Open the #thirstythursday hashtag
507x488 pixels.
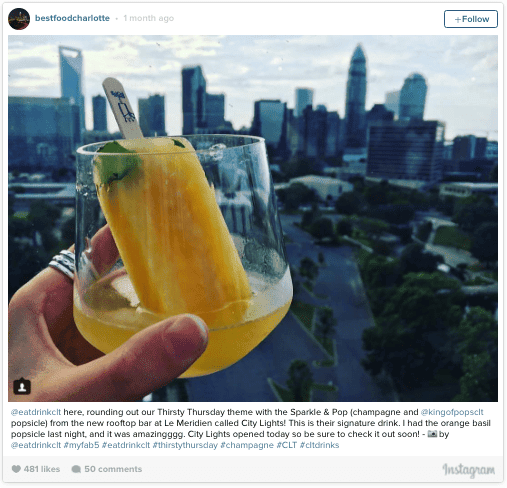(x=185, y=445)
